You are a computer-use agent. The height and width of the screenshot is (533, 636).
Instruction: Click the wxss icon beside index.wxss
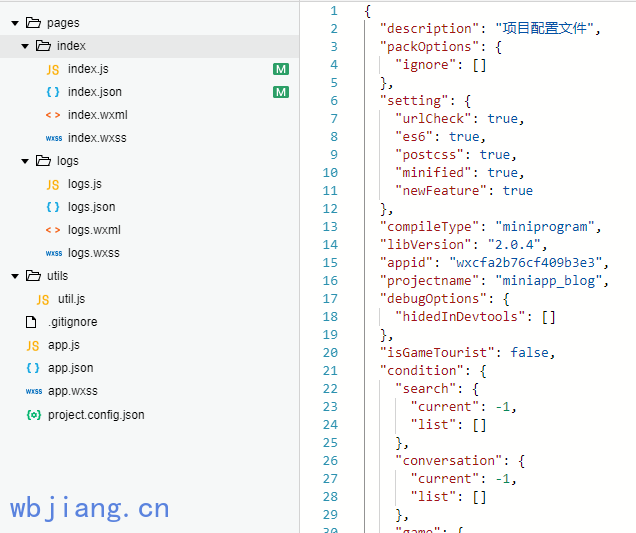pyautogui.click(x=53, y=138)
